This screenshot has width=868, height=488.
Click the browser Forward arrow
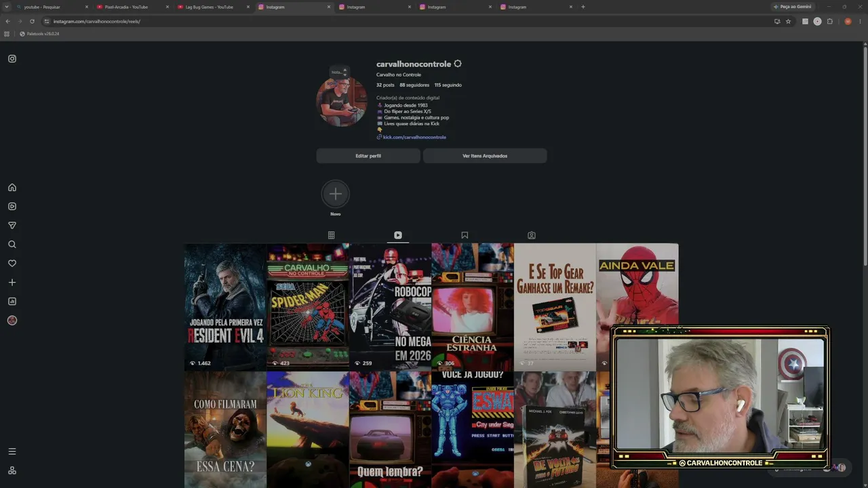click(20, 21)
